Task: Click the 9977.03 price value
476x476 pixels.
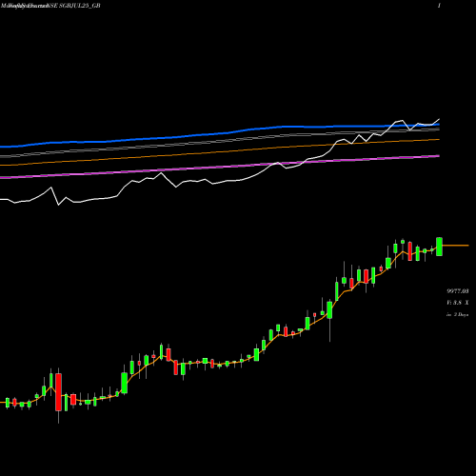Action: 458,291
